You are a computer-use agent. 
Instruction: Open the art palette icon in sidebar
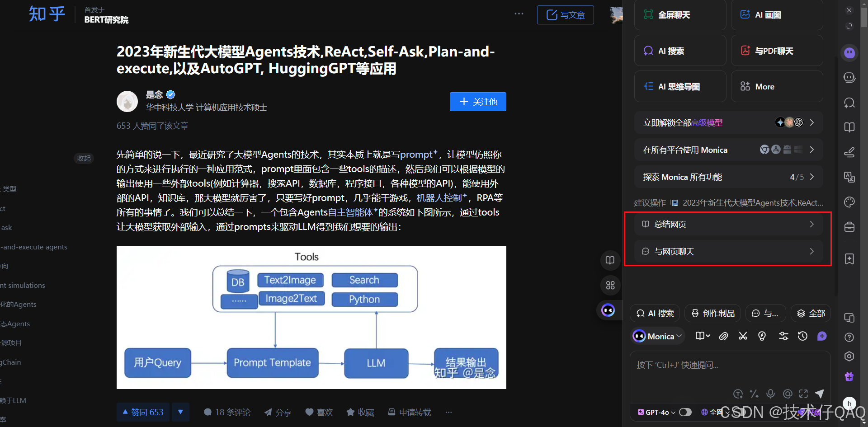click(849, 202)
